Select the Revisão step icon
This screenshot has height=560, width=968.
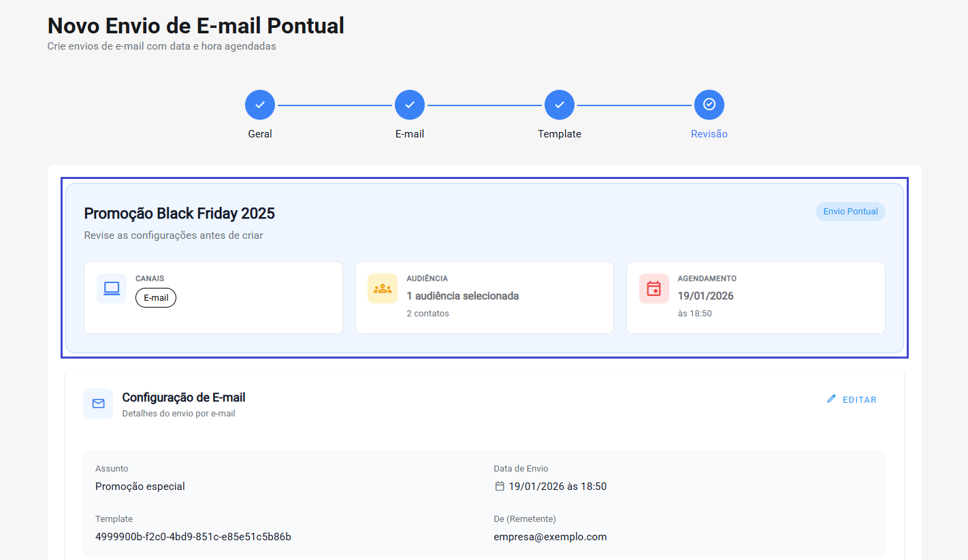click(709, 105)
